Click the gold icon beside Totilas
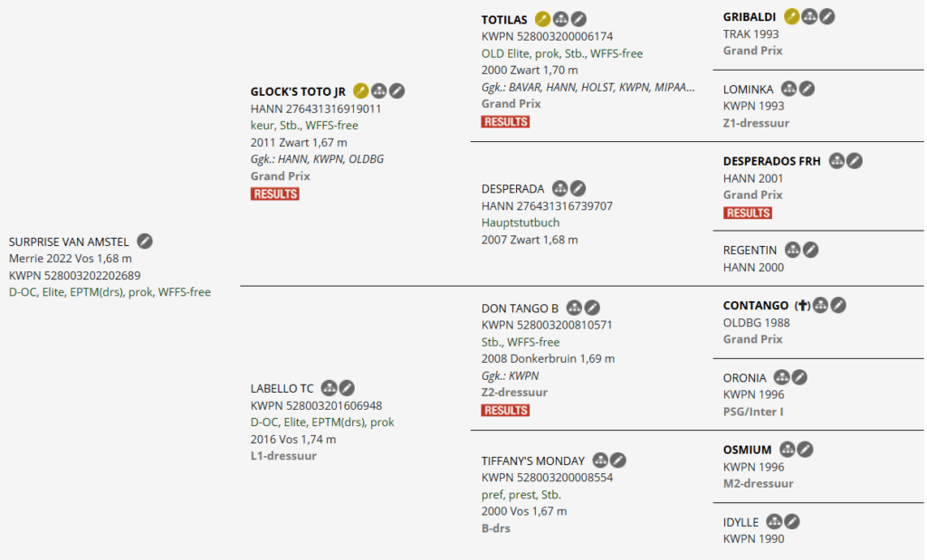 click(x=542, y=19)
